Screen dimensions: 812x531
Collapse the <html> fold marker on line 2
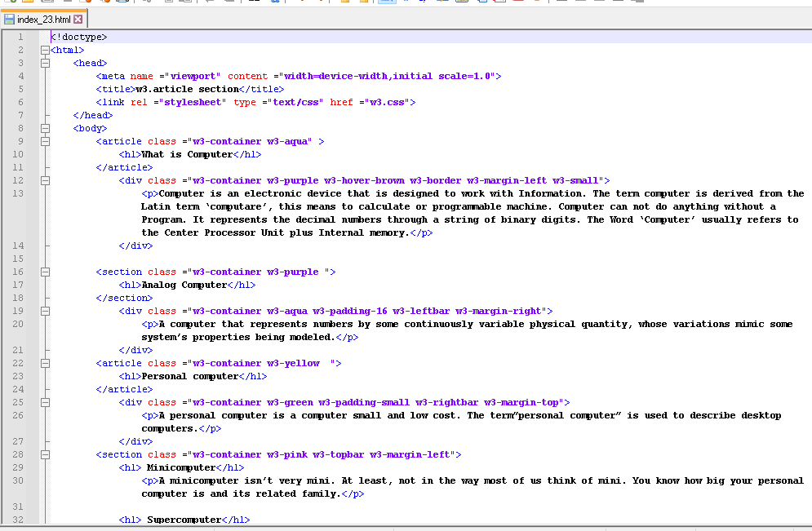(46, 50)
